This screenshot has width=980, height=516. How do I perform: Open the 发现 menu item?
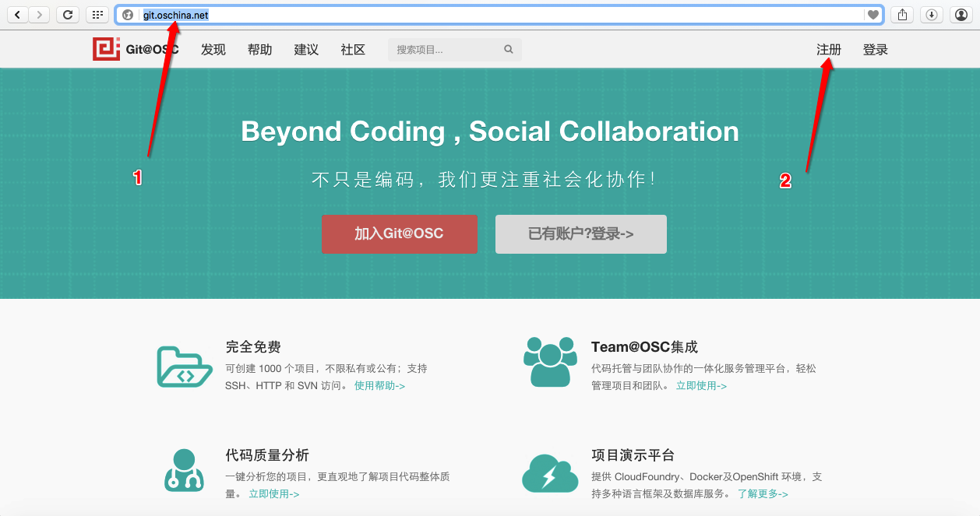[213, 50]
